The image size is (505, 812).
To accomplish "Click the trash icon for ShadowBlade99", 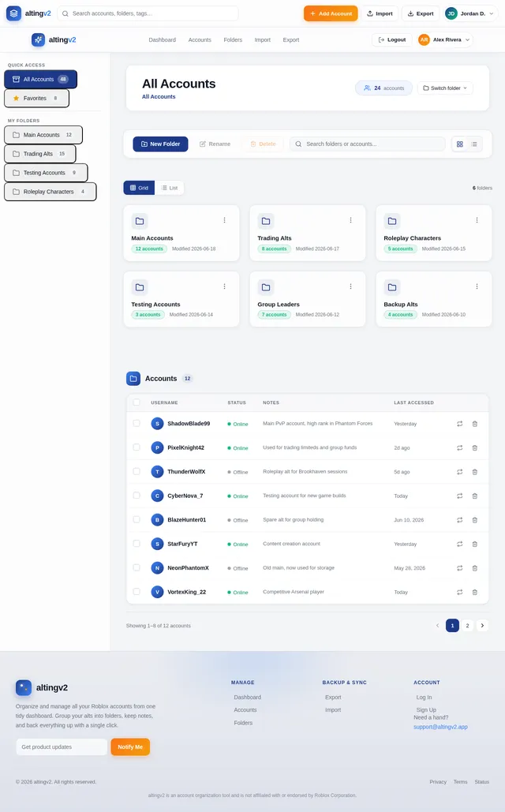I will tap(474, 424).
